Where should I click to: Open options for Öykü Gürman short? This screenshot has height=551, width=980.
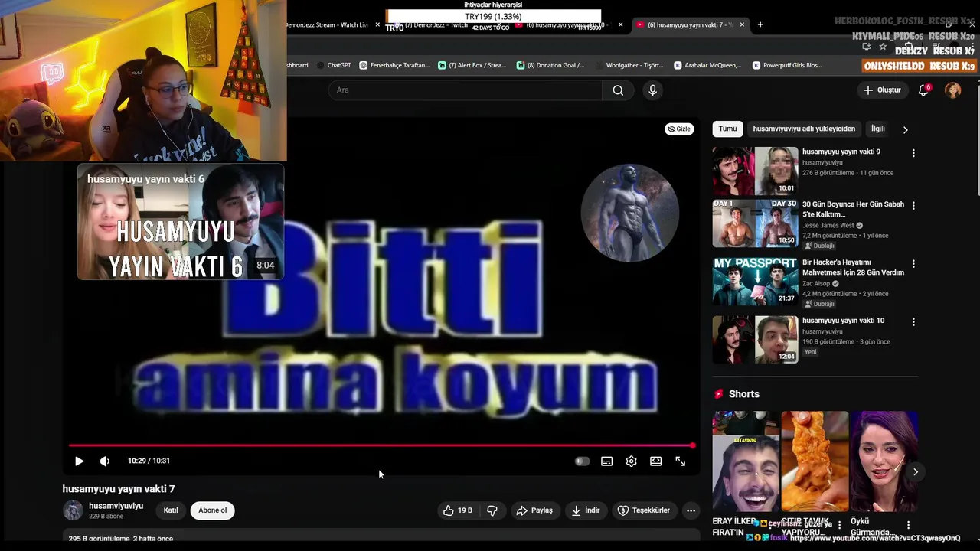coord(908,525)
